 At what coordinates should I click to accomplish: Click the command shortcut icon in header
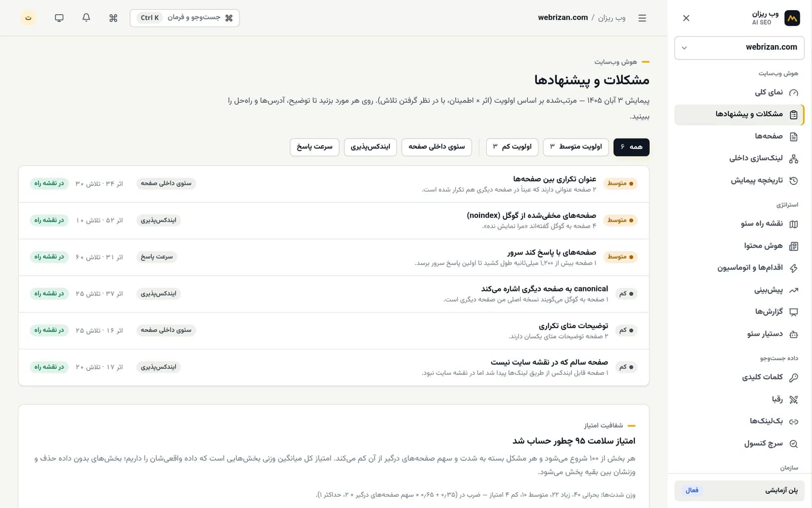(113, 18)
